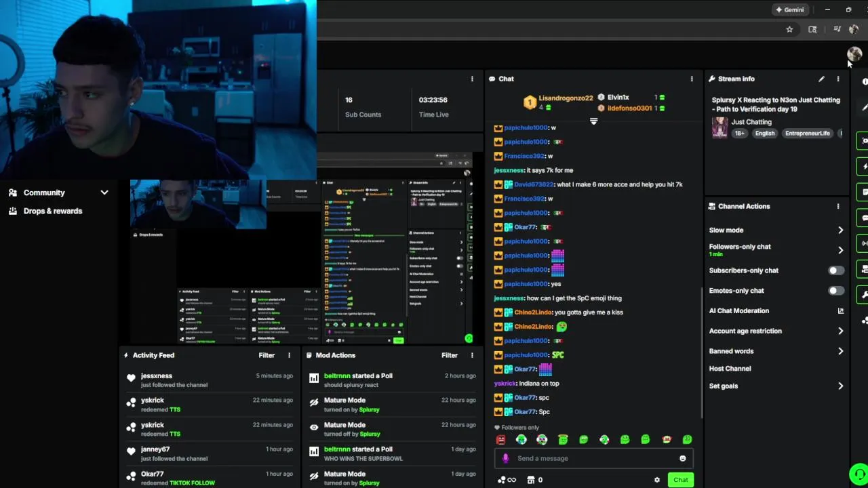Click stream title text Splursy X Reacting
868x488 pixels.
click(x=776, y=104)
